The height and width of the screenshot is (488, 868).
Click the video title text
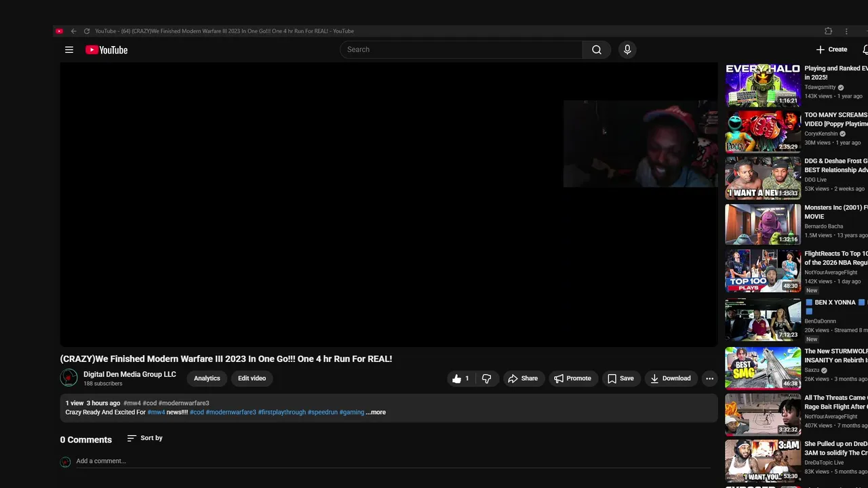click(x=226, y=359)
